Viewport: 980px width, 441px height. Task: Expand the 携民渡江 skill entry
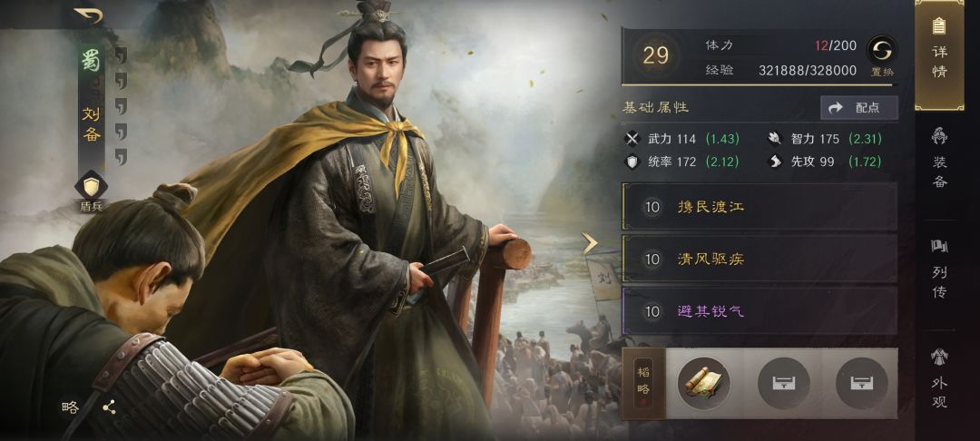pyautogui.click(x=759, y=207)
